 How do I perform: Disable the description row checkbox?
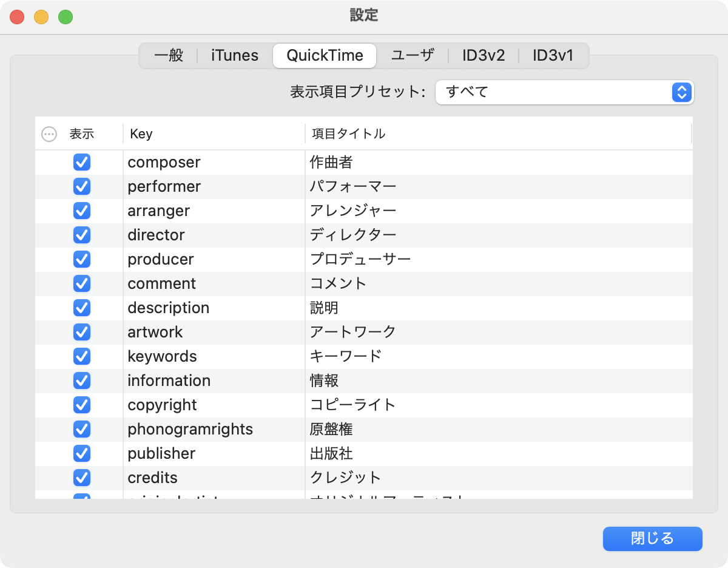[82, 308]
